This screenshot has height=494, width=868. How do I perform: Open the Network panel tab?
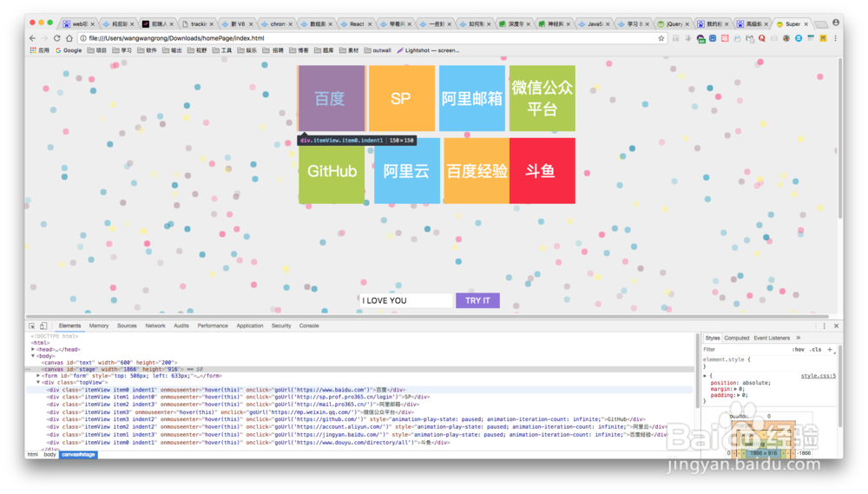point(155,326)
